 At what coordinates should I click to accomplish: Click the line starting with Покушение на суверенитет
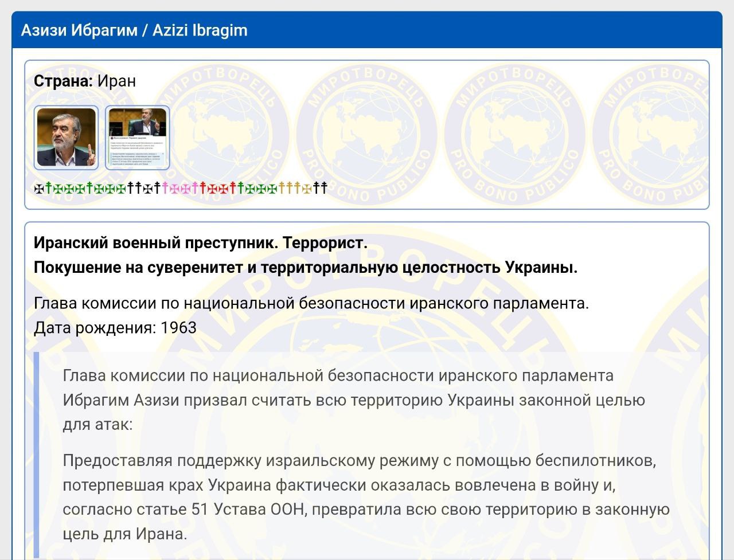point(305,268)
